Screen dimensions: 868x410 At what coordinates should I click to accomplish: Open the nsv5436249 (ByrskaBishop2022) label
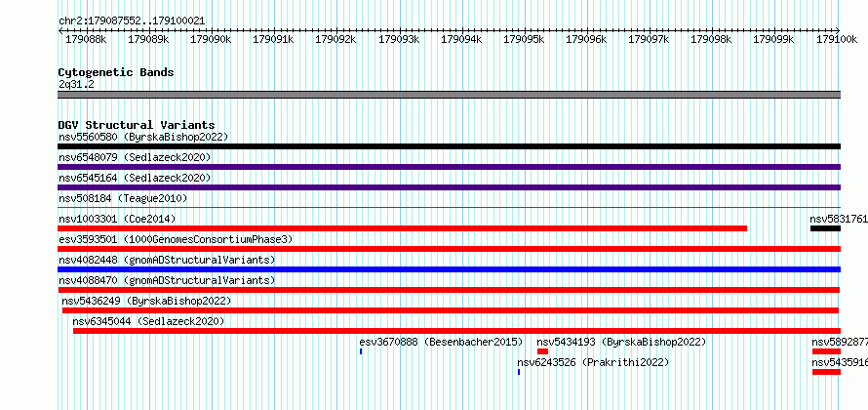pyautogui.click(x=146, y=301)
